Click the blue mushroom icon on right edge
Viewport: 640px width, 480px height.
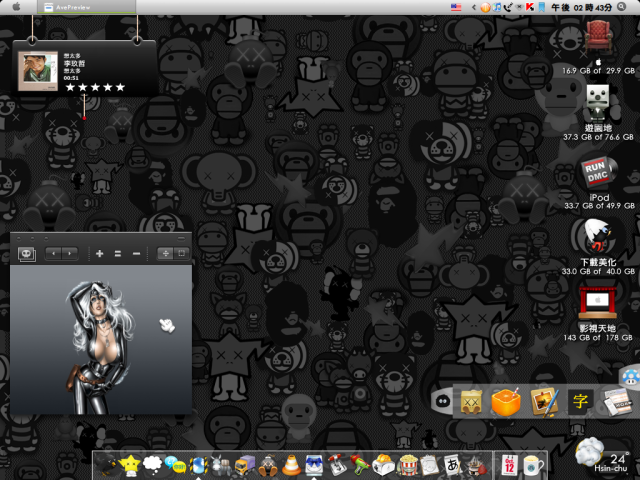[x=631, y=376]
